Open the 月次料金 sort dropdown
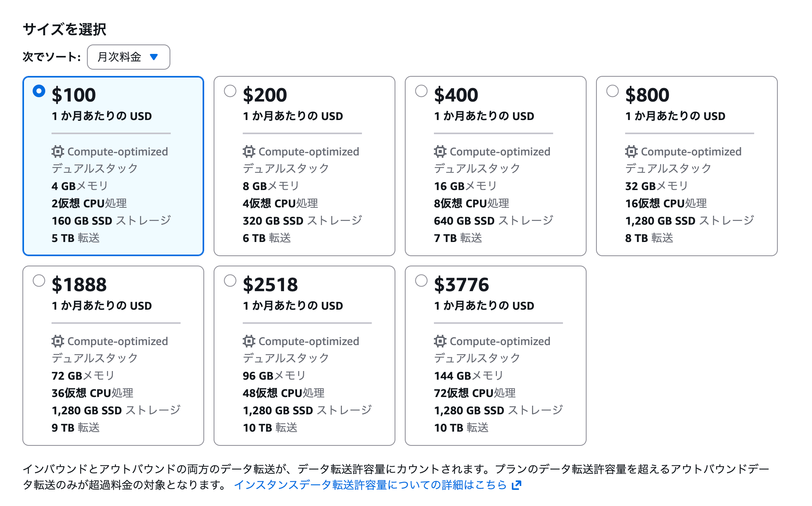 click(128, 57)
